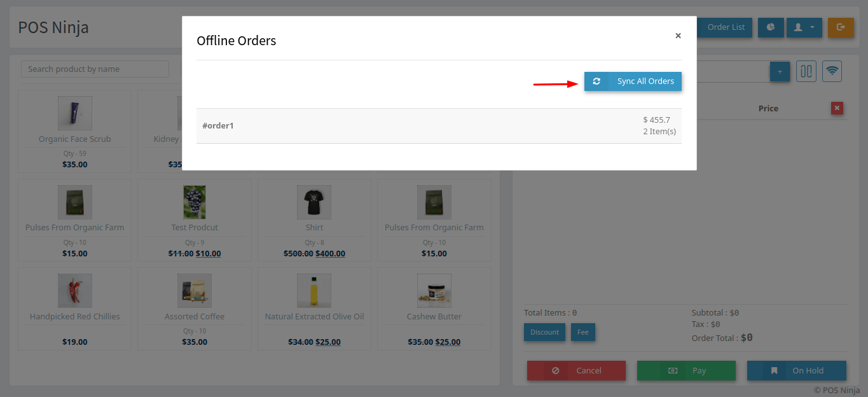Click the red clear cart X icon
Image resolution: width=868 pixels, height=397 pixels.
pos(837,108)
